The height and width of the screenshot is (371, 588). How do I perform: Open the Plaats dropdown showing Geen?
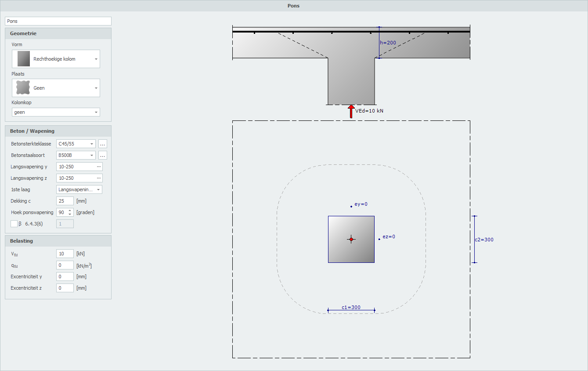tap(56, 88)
